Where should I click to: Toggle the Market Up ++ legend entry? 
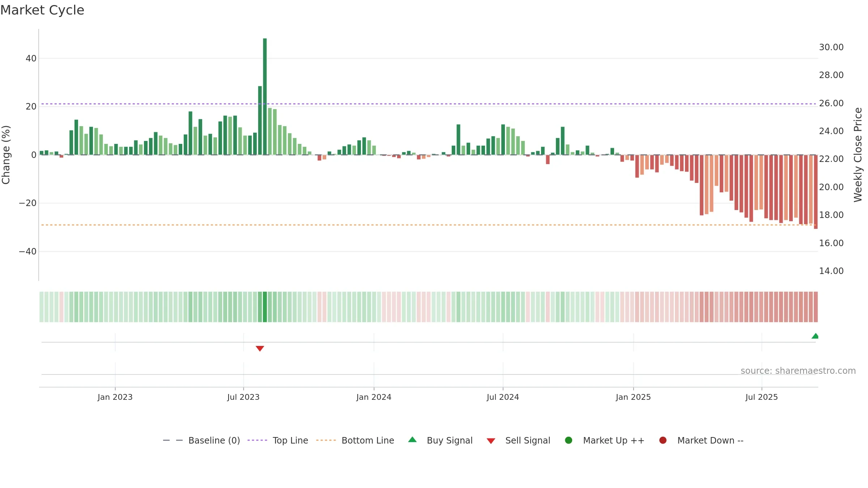click(604, 440)
